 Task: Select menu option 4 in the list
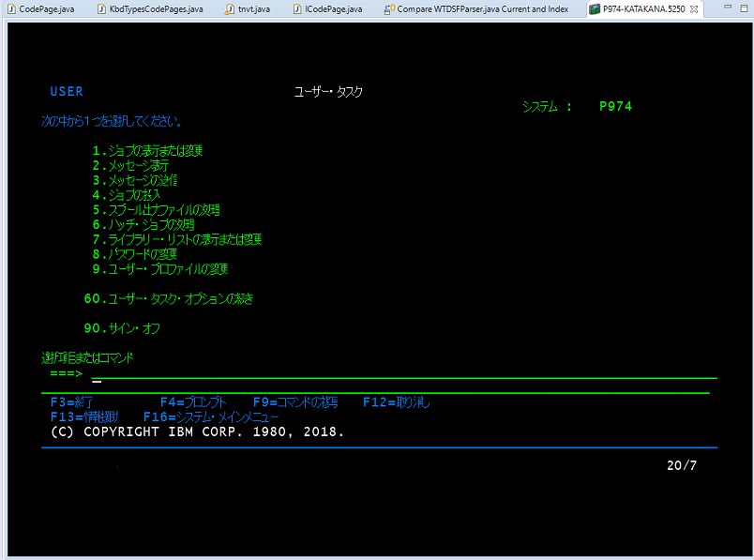coord(126,195)
